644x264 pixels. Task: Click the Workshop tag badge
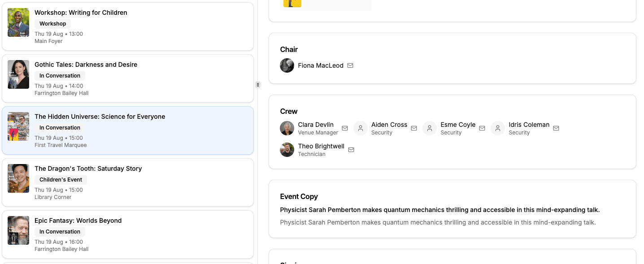click(x=52, y=24)
